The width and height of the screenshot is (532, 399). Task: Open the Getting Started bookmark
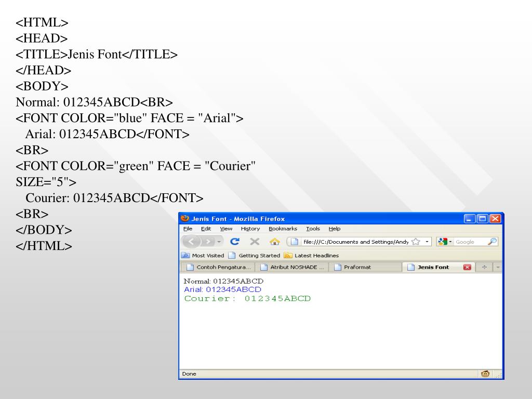pyautogui.click(x=255, y=256)
